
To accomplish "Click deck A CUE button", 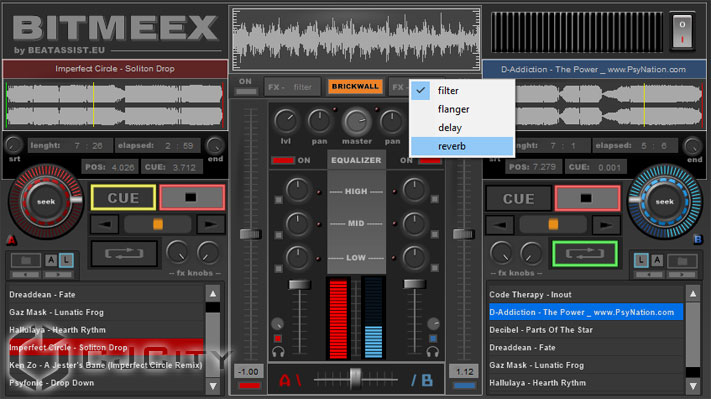I will pos(123,198).
